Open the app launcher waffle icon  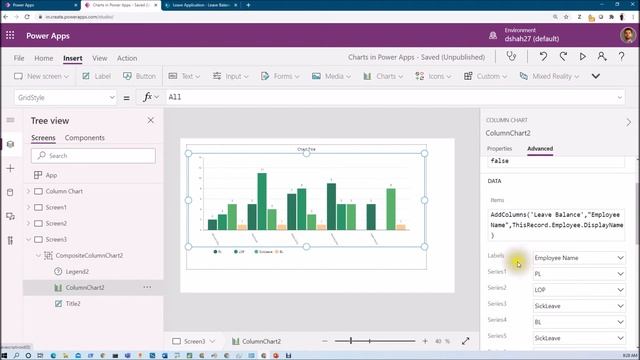click(x=10, y=36)
